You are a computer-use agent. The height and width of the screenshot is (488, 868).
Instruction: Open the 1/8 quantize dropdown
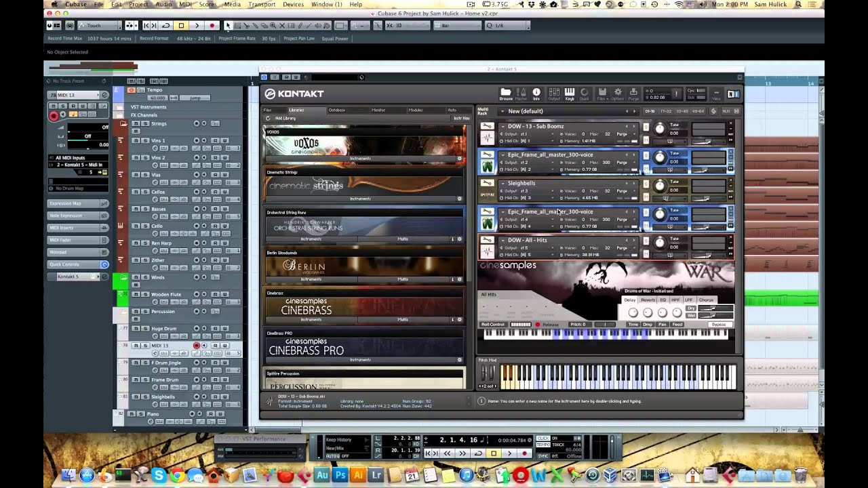(x=507, y=26)
